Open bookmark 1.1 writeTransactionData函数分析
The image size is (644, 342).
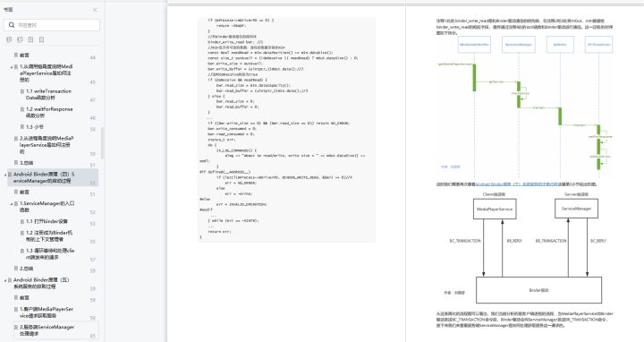point(48,95)
